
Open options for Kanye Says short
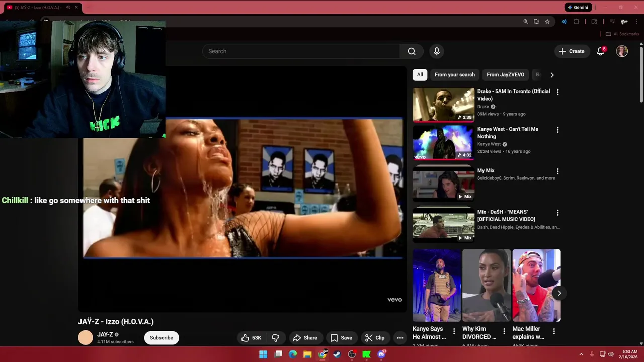click(x=454, y=331)
